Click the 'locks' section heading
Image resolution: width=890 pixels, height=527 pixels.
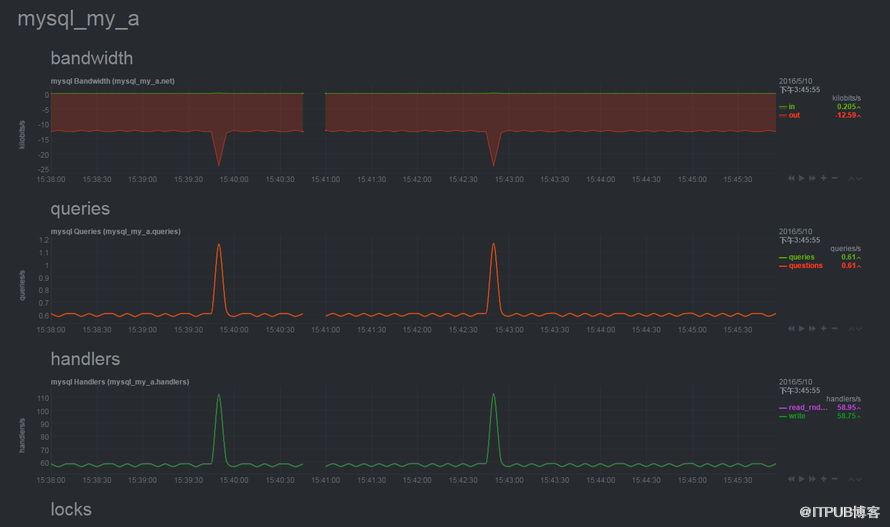71,509
